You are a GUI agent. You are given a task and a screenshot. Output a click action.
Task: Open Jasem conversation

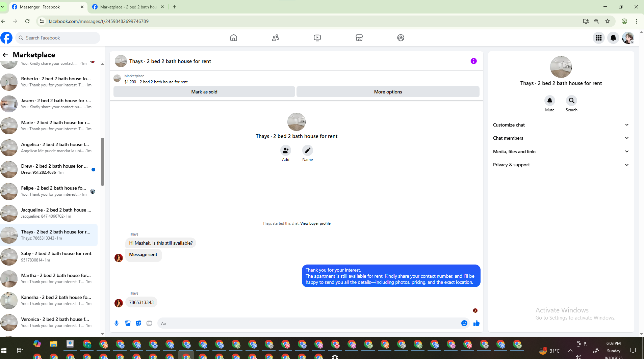49,104
